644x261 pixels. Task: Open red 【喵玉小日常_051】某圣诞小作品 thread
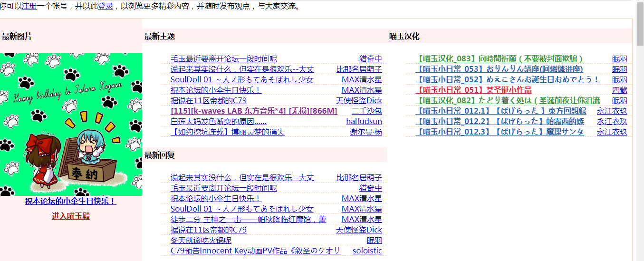pos(473,90)
